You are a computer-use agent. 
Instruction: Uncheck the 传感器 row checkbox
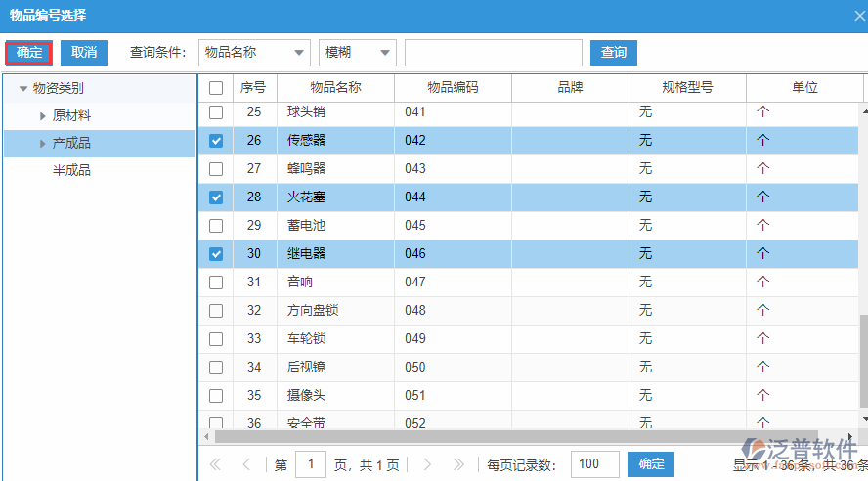[x=216, y=141]
